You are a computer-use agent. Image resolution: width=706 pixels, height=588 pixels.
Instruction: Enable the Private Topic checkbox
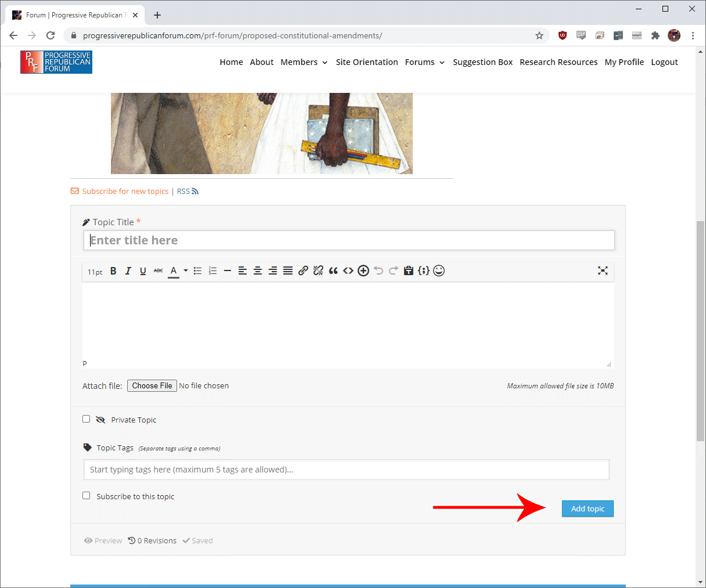[x=87, y=419]
